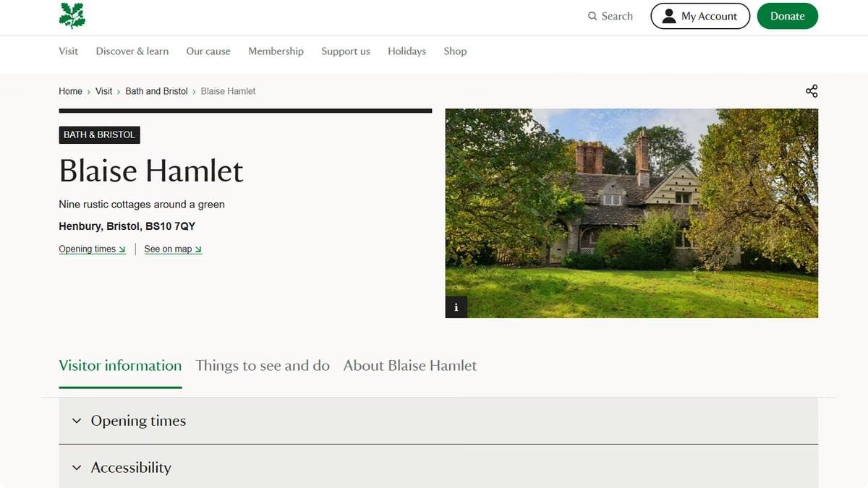The height and width of the screenshot is (488, 868).
Task: Open the Visit menu
Action: coord(69,51)
